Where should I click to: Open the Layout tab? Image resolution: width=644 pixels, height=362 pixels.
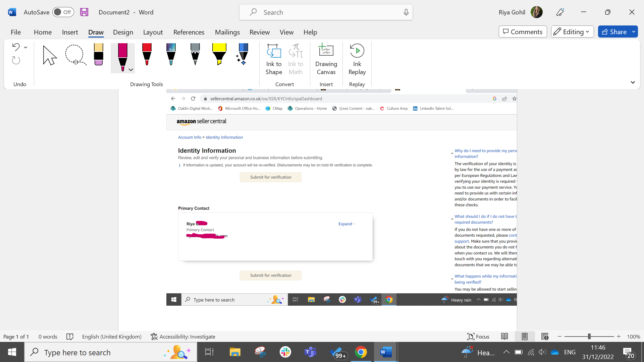(153, 32)
